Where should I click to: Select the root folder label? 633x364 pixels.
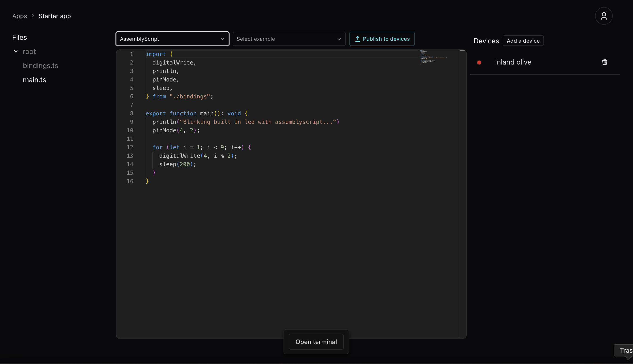[x=29, y=52]
